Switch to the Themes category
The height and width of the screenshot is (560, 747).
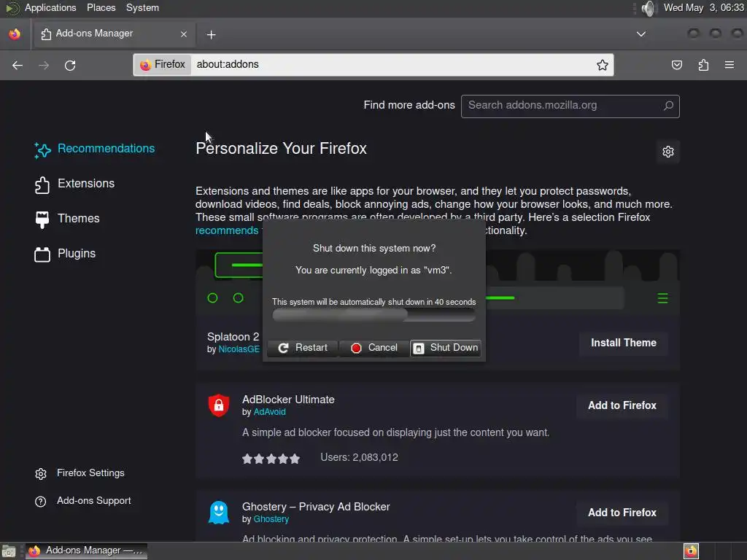pos(67,219)
